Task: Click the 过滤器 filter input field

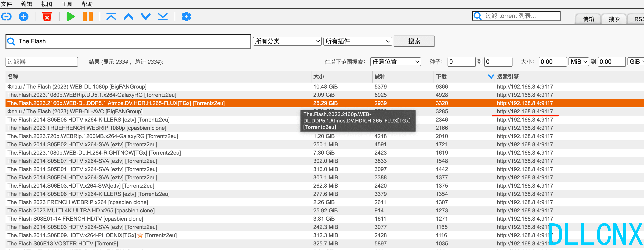Action: 42,61
